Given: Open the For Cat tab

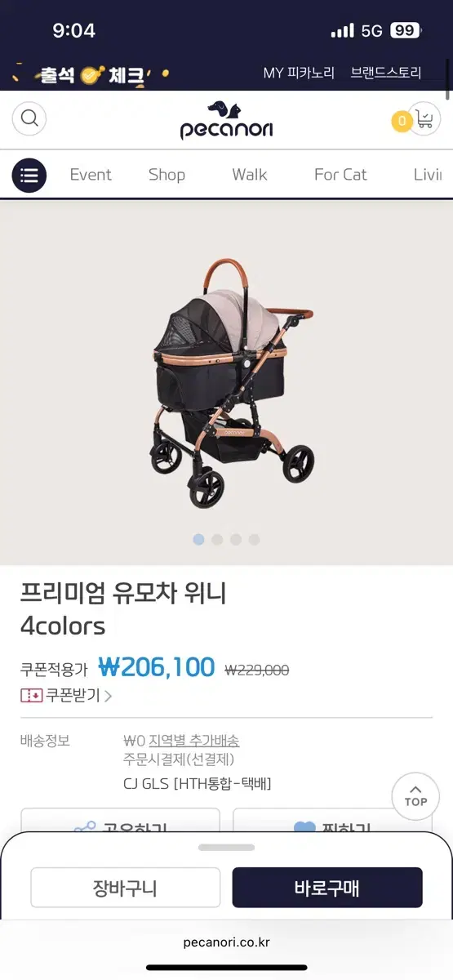Looking at the screenshot, I should click(x=340, y=175).
